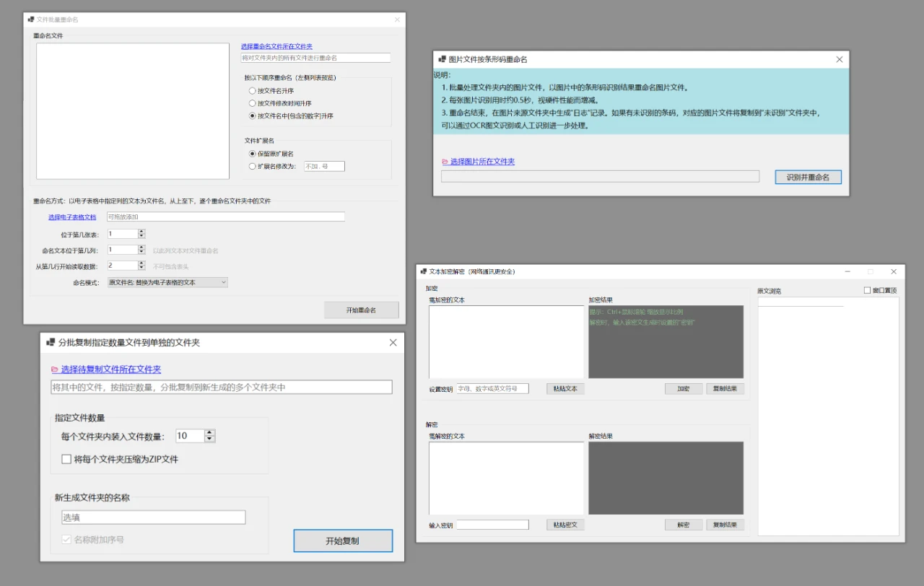This screenshot has width=924, height=586.
Task: Click the 解密 button
Action: [684, 525]
